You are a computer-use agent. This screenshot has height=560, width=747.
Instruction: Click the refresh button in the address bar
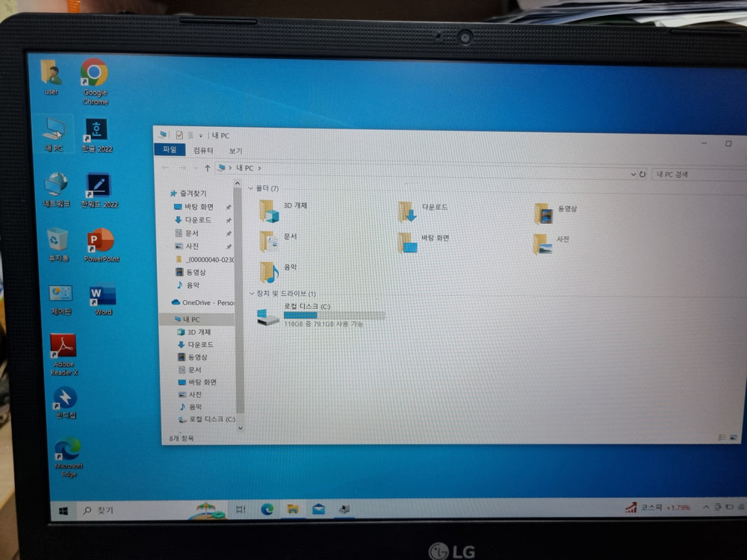point(643,173)
